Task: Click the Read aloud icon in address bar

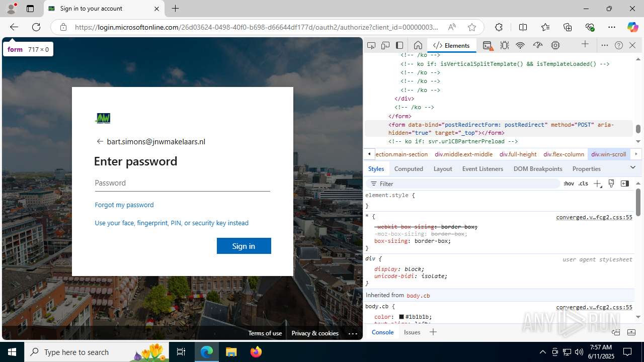Action: [x=452, y=27]
